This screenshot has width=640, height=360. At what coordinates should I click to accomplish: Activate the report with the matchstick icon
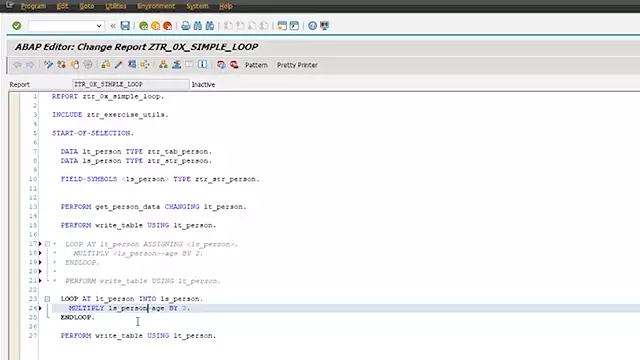118,64
